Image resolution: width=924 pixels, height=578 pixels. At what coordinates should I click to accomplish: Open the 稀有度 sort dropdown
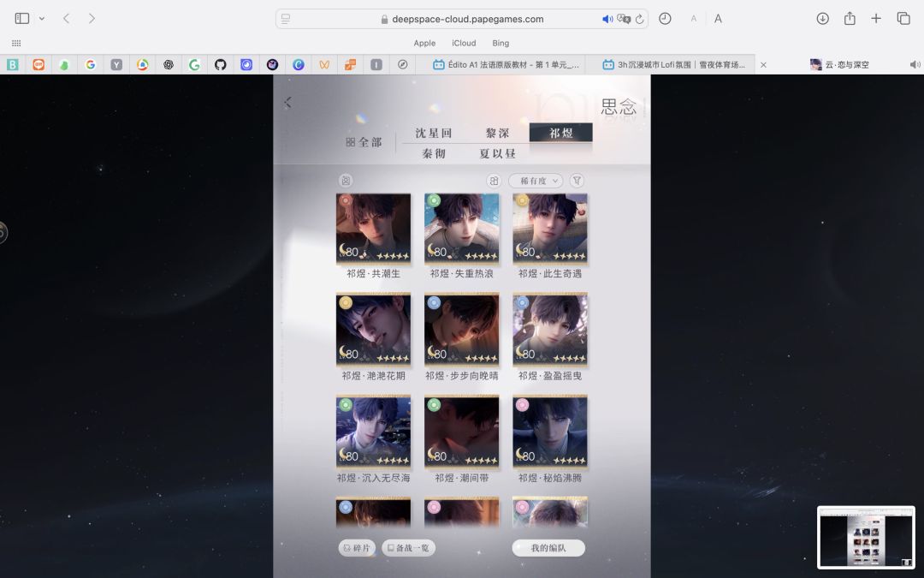[x=536, y=181]
